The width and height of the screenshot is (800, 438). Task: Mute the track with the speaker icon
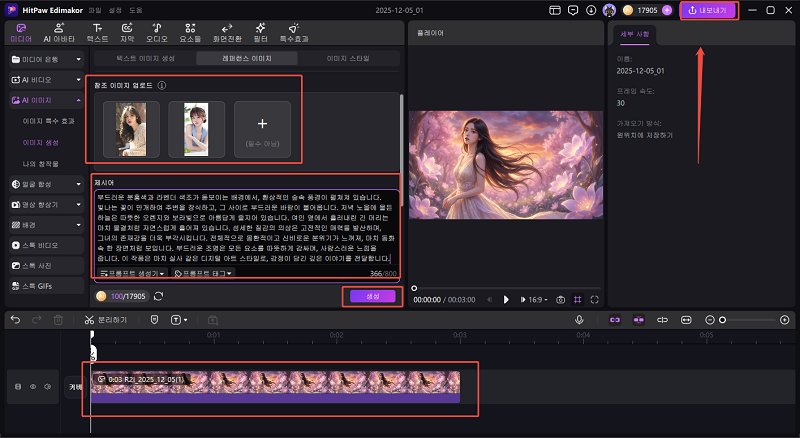47,387
